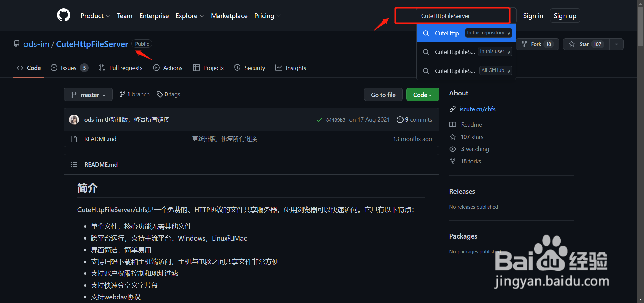Click the ods-im commit author avatar
644x303 pixels.
point(74,119)
